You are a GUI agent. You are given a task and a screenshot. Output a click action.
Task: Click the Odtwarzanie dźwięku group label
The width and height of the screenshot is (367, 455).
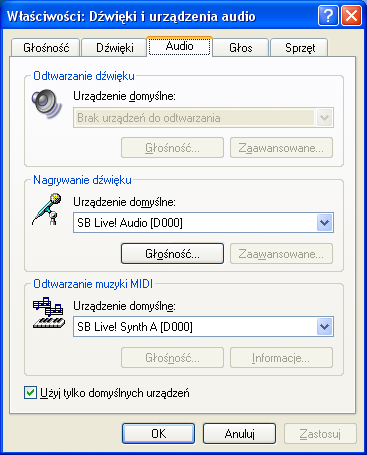tap(84, 76)
